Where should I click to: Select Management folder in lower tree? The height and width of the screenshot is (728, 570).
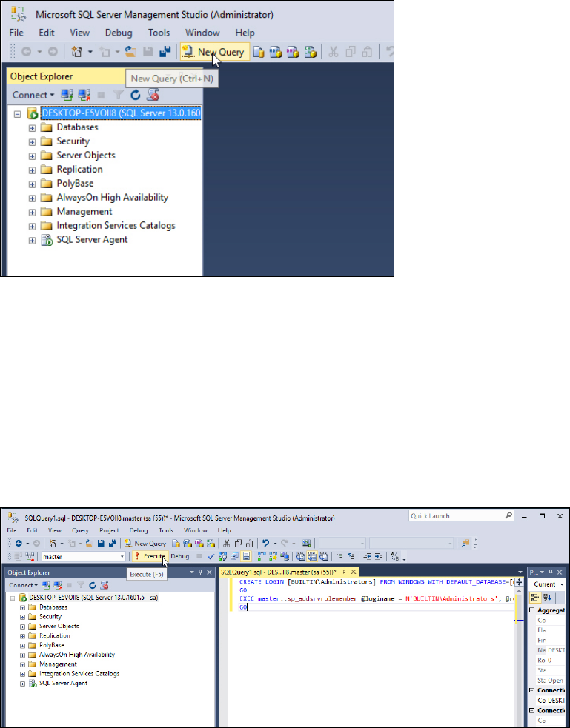click(58, 664)
